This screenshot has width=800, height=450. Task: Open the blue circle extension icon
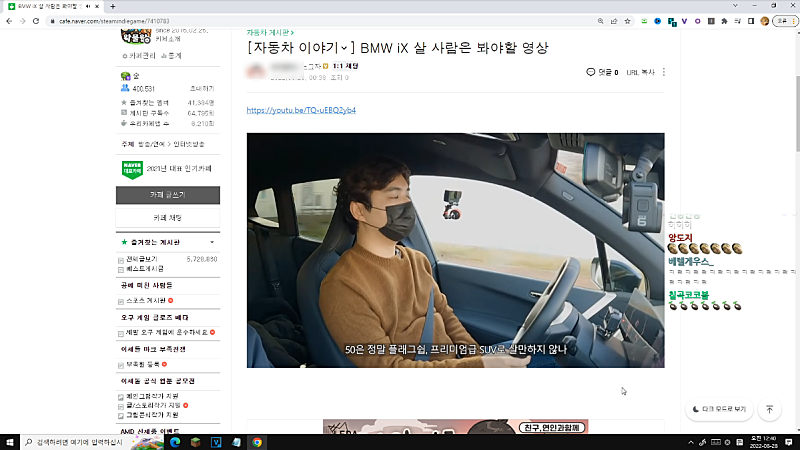[x=658, y=21]
